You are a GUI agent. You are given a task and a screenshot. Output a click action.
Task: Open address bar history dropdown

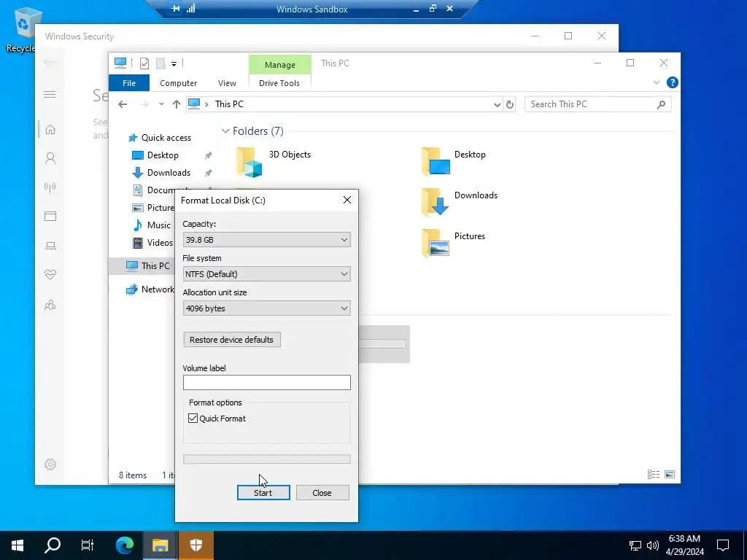(x=497, y=104)
